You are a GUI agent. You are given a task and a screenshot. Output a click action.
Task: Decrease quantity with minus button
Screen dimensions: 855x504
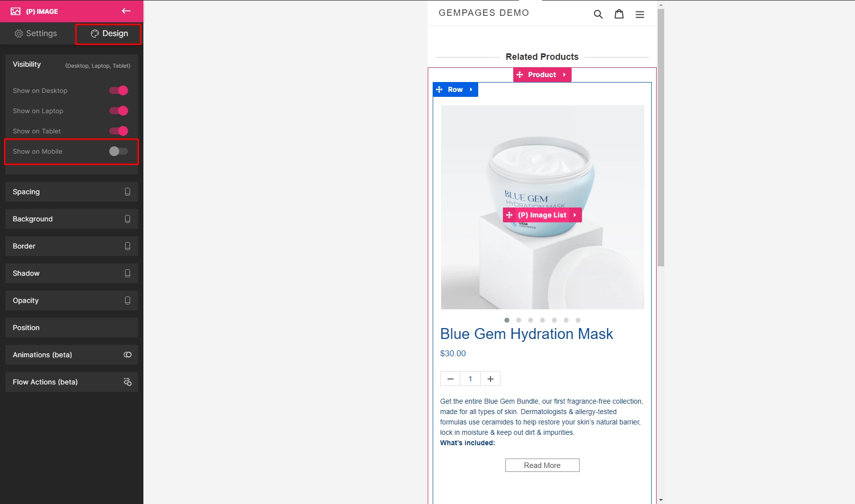450,379
